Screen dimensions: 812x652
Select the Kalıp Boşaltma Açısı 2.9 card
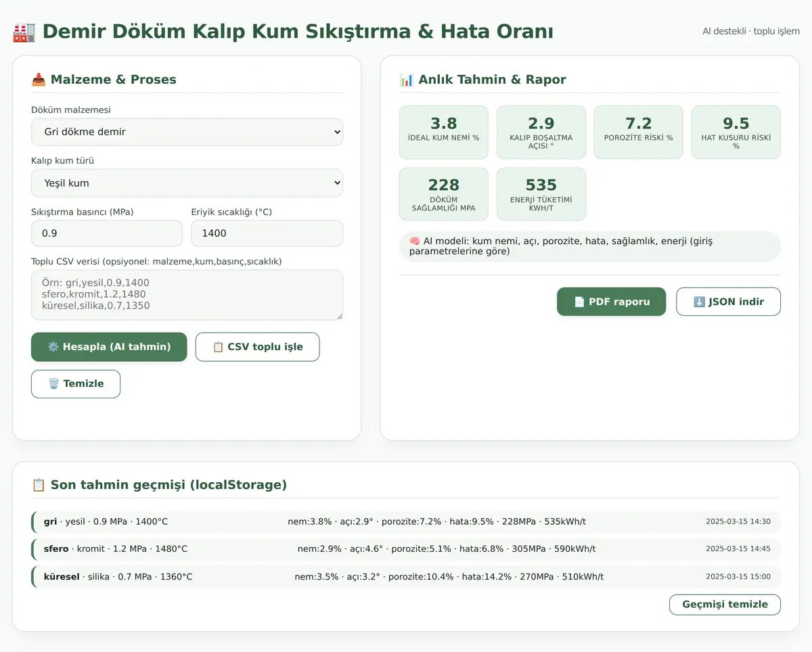[x=541, y=132]
